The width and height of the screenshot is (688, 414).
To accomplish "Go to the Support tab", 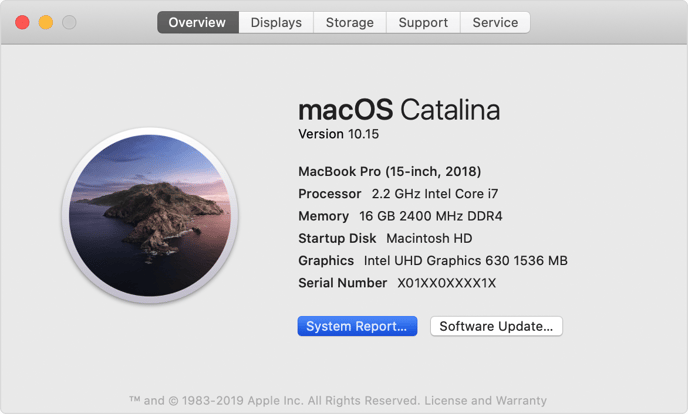I will click(x=423, y=22).
